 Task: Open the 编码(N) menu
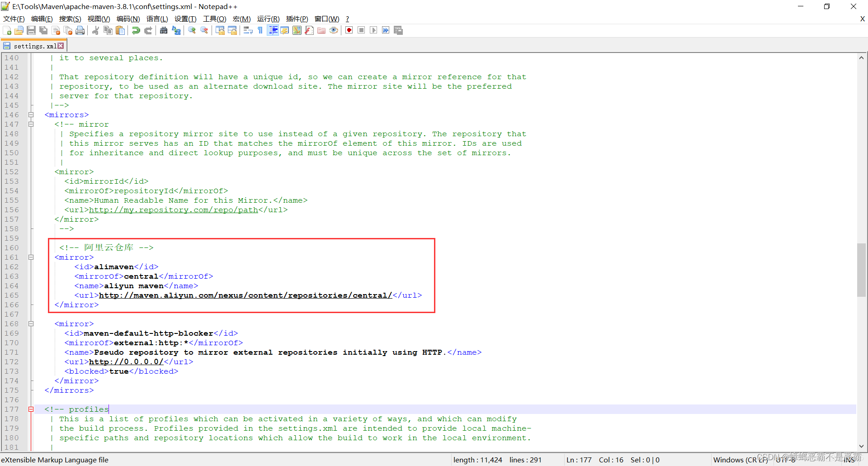128,19
